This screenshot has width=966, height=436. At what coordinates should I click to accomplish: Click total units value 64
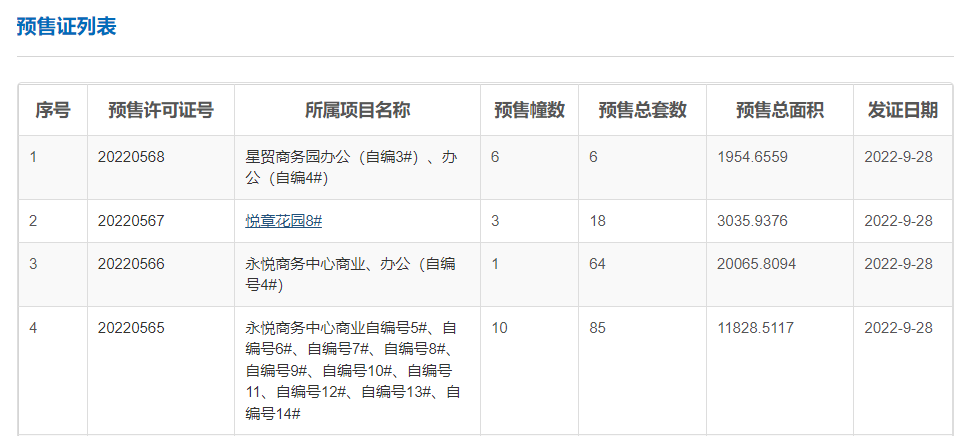pyautogui.click(x=597, y=264)
